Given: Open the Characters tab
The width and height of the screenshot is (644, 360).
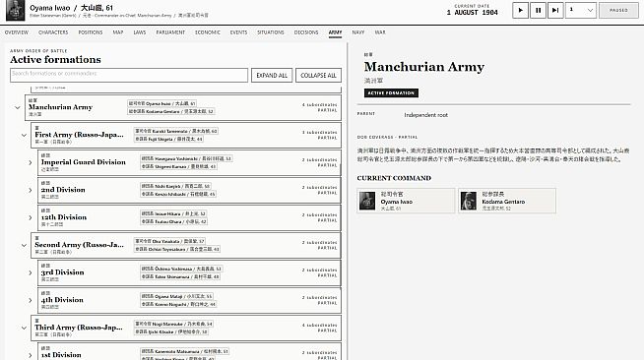Looking at the screenshot, I should pos(53,32).
